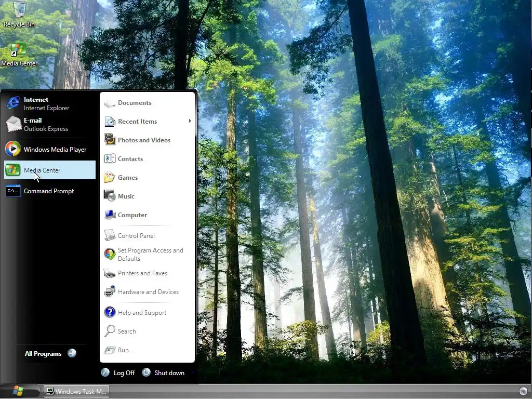Click the Set Program Access and Defaults icon

pyautogui.click(x=110, y=254)
